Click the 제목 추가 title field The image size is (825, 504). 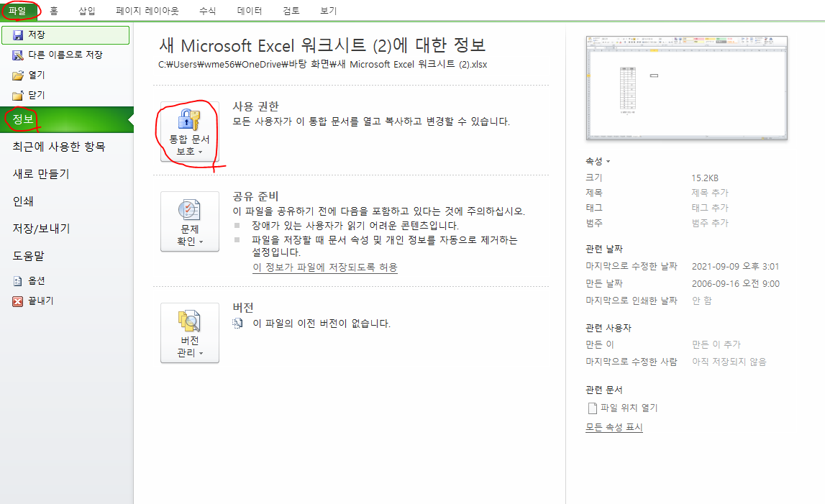[710, 193]
